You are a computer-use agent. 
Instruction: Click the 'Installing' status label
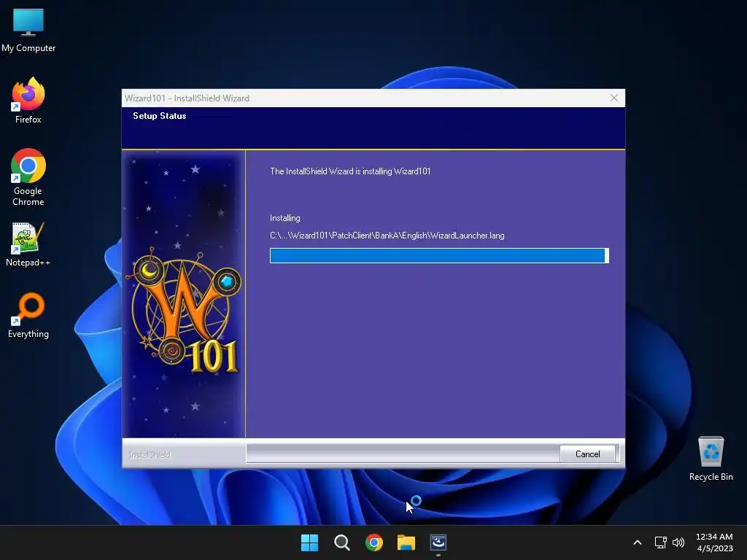tap(285, 218)
